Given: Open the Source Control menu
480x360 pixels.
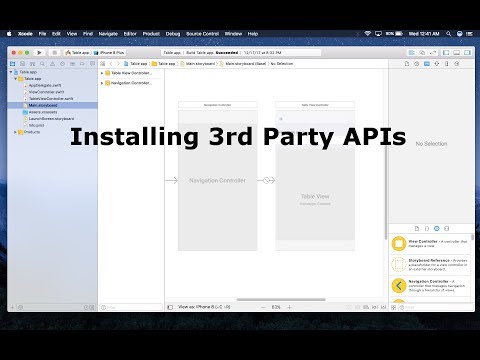Looking at the screenshot, I should 202,34.
